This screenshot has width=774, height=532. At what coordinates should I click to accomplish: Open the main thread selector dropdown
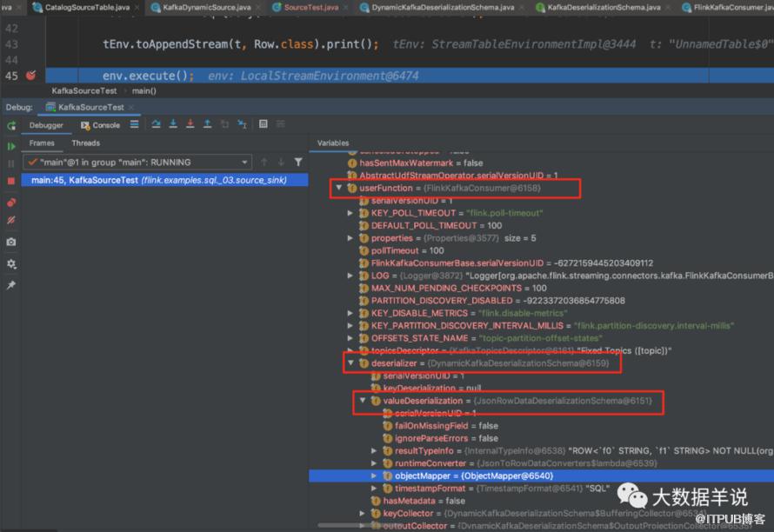(x=137, y=163)
